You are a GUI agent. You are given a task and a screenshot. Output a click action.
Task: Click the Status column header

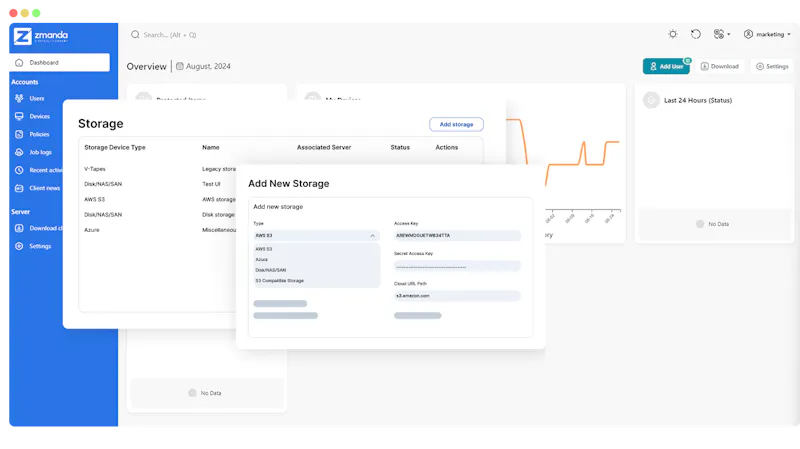400,147
